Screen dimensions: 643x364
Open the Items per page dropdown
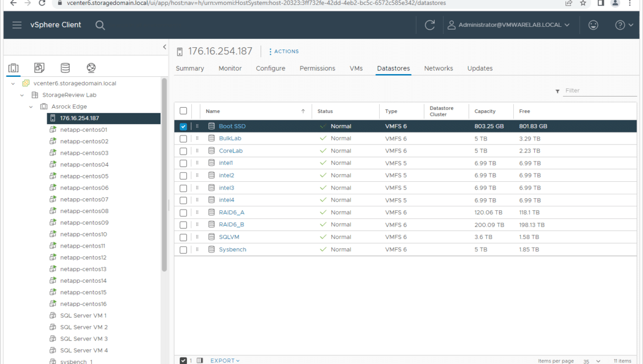[592, 361]
